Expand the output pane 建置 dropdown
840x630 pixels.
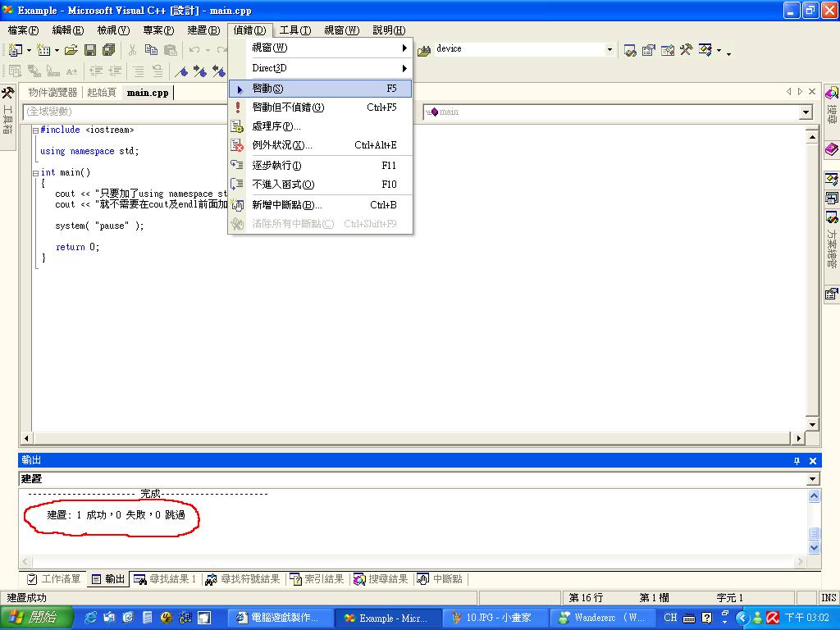813,479
